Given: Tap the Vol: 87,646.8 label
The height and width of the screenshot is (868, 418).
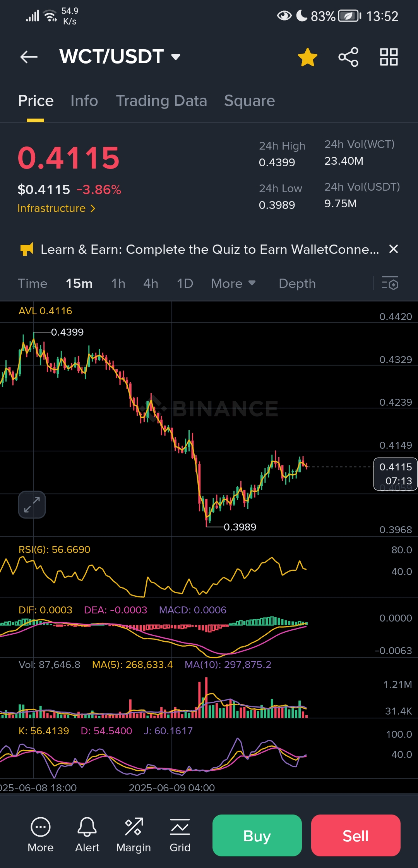Looking at the screenshot, I should tap(50, 665).
